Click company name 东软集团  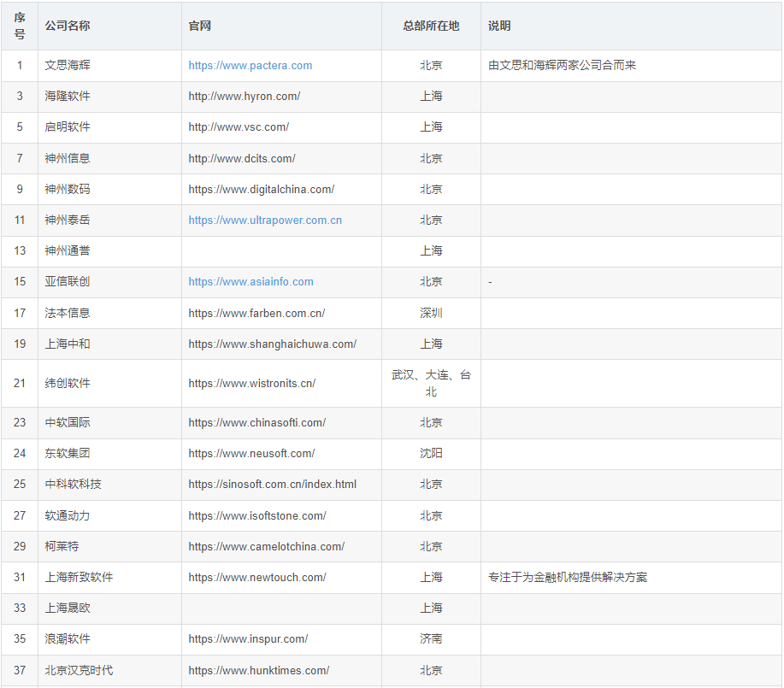point(68,454)
